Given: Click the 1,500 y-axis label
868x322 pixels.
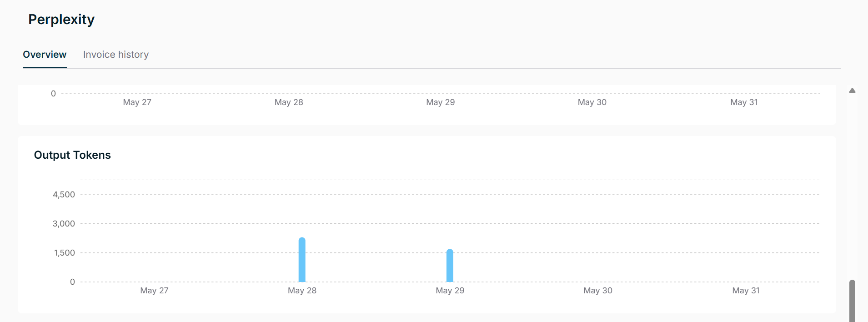Looking at the screenshot, I should [x=65, y=253].
